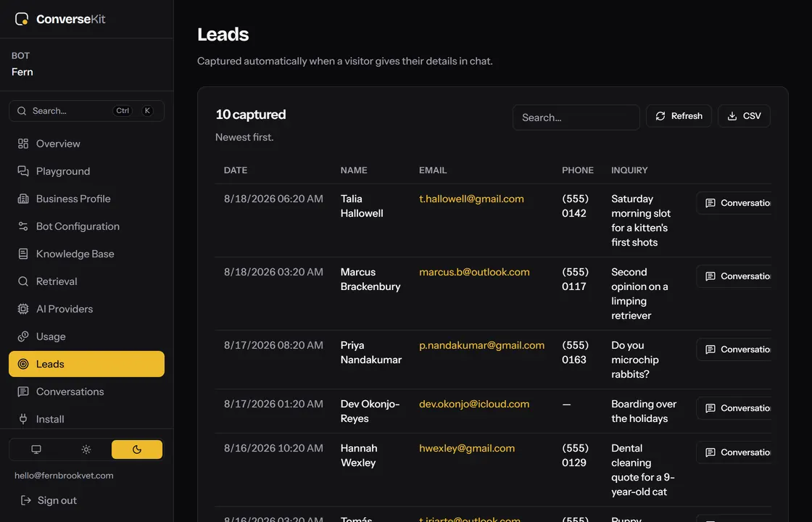The width and height of the screenshot is (812, 522).
Task: Go to Playground in sidebar
Action: [x=86, y=171]
